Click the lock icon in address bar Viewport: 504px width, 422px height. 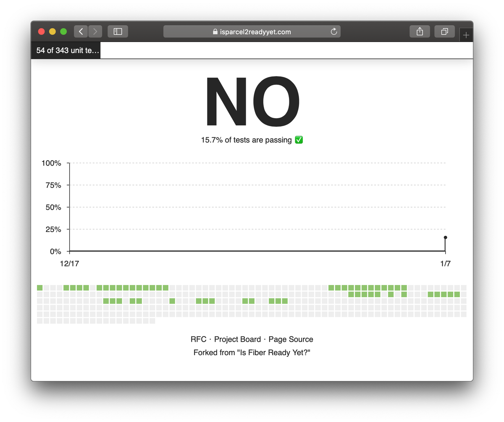215,32
